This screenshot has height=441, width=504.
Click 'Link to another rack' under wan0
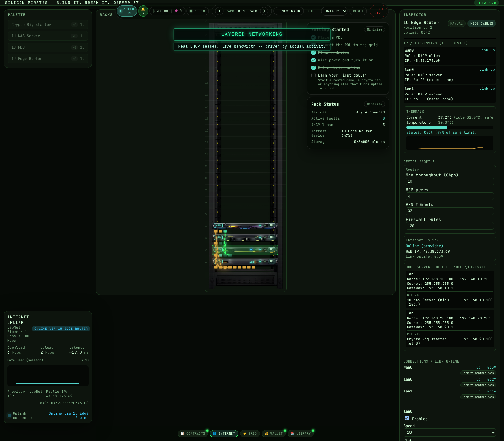click(x=478, y=373)
